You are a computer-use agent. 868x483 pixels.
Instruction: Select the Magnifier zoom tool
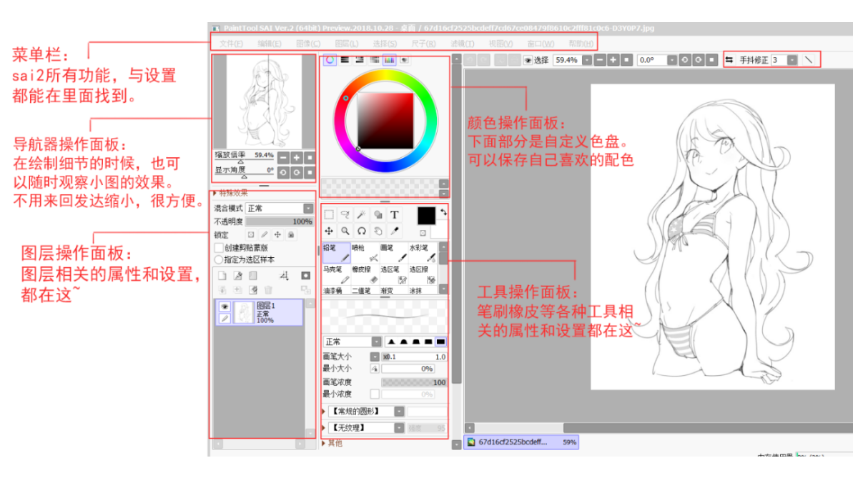346,231
